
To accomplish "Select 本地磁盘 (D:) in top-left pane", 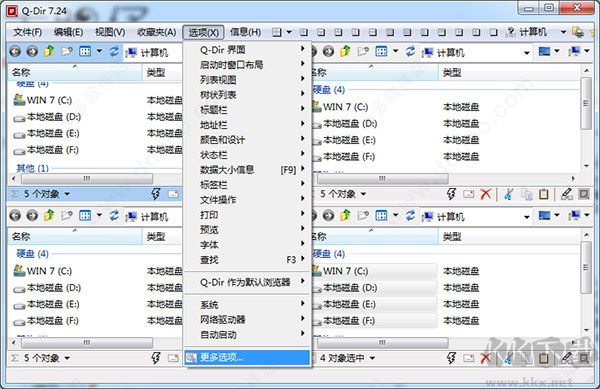I will pyautogui.click(x=47, y=117).
